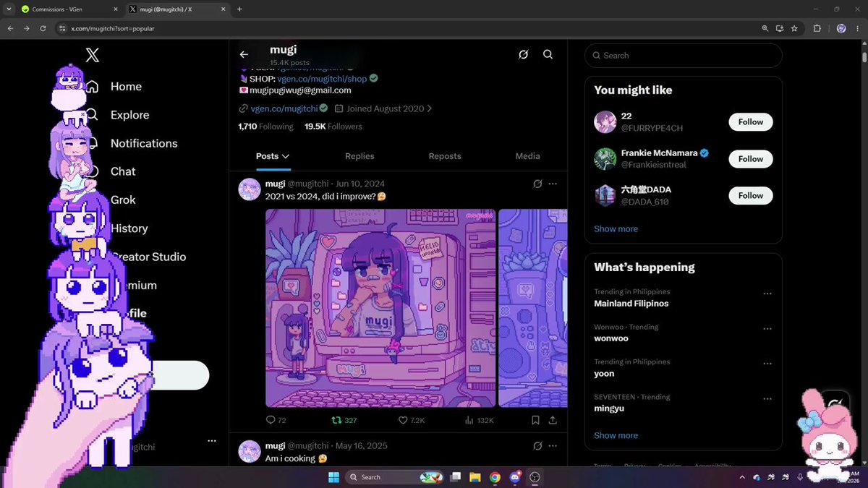Open File Explorer from the taskbar
Viewport: 868px width, 488px height.
pyautogui.click(x=475, y=477)
